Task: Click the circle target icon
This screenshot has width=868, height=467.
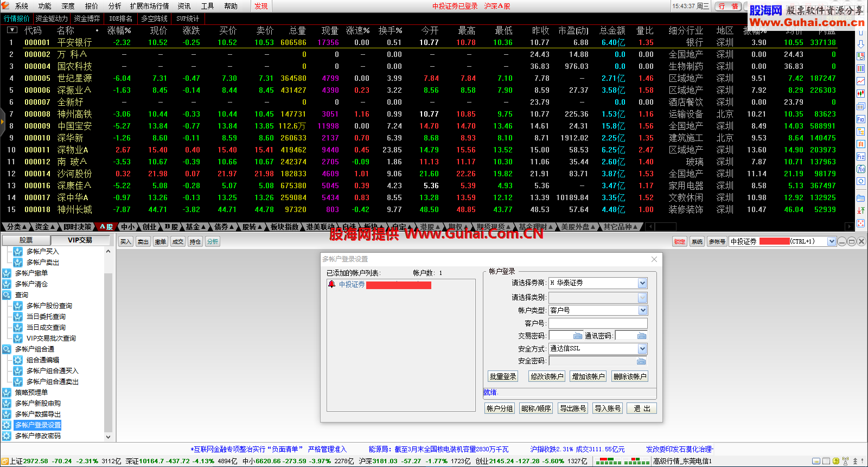Action: click(x=861, y=181)
